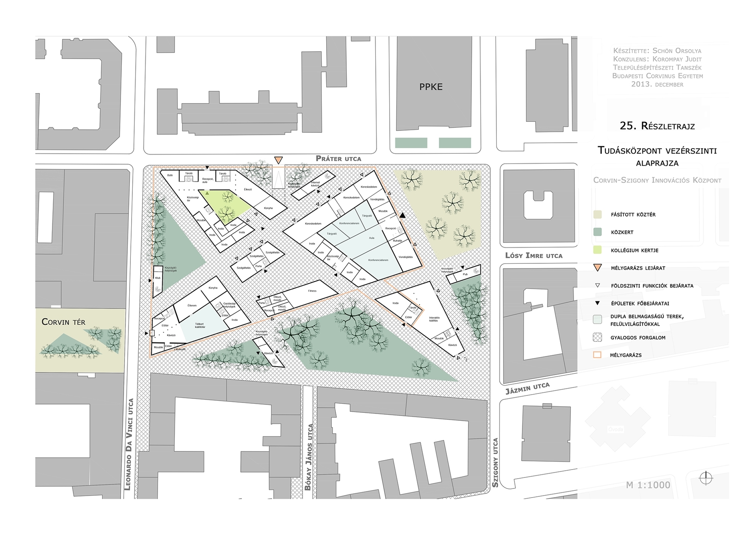Viewport: 756px width, 535px height.
Task: Click the hollow triangle beside Földszinti funkciók bejárata
Action: [x=597, y=285]
